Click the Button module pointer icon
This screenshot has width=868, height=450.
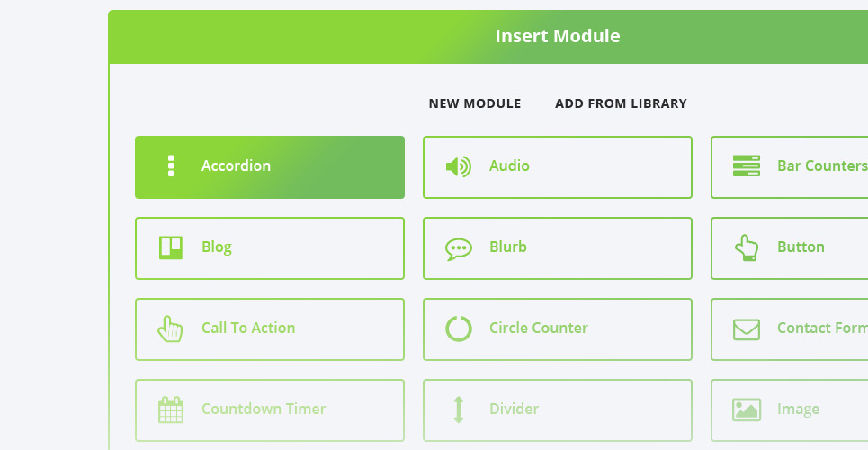pyautogui.click(x=746, y=247)
